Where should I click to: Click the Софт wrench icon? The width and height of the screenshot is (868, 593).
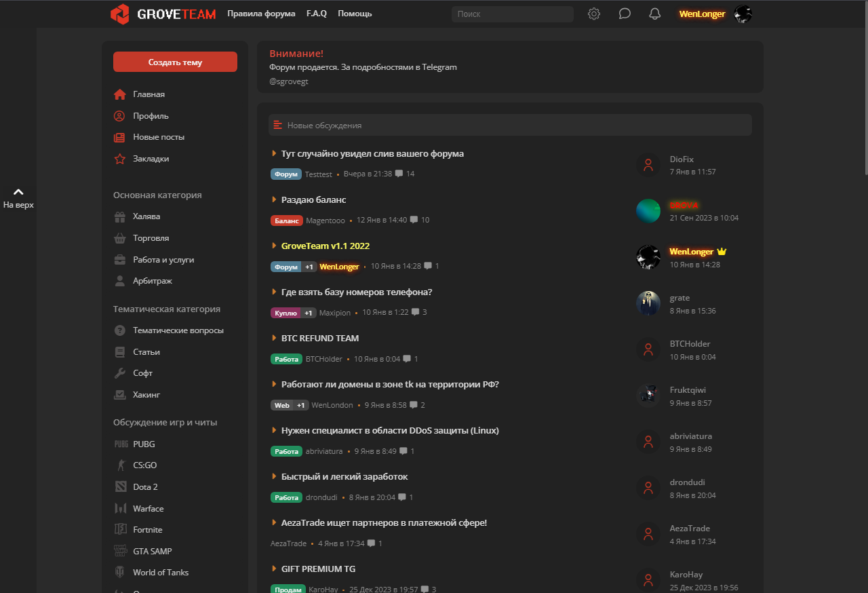coord(120,373)
